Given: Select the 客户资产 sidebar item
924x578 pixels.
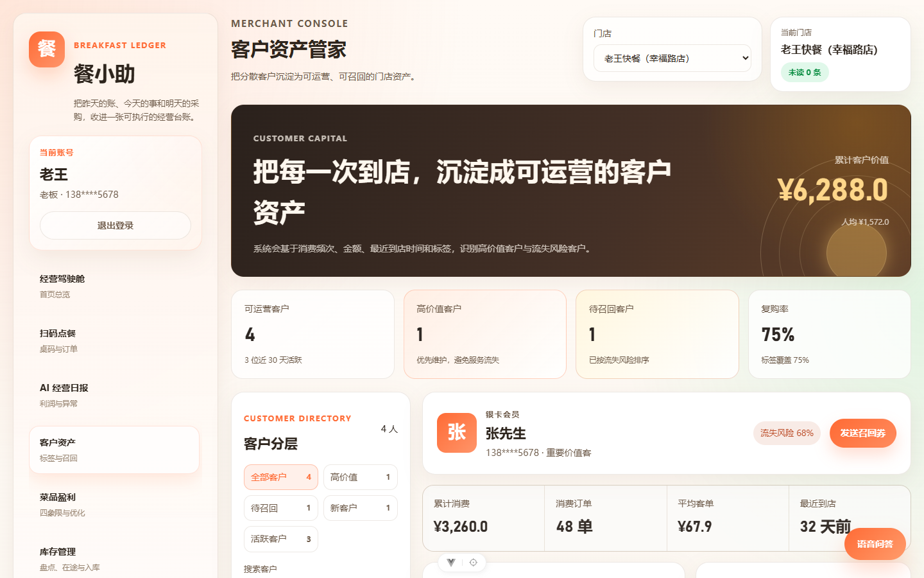Looking at the screenshot, I should [x=114, y=450].
